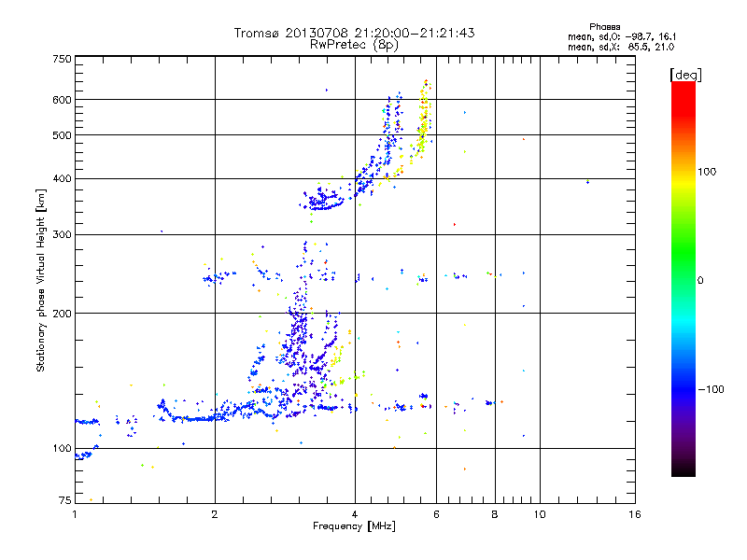Click the '300' y-axis tick label

tap(62, 234)
